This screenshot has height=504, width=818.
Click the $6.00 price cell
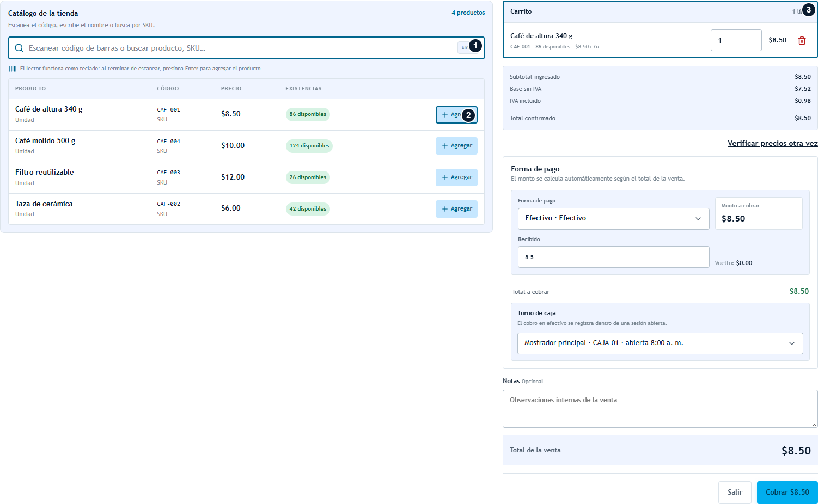231,208
